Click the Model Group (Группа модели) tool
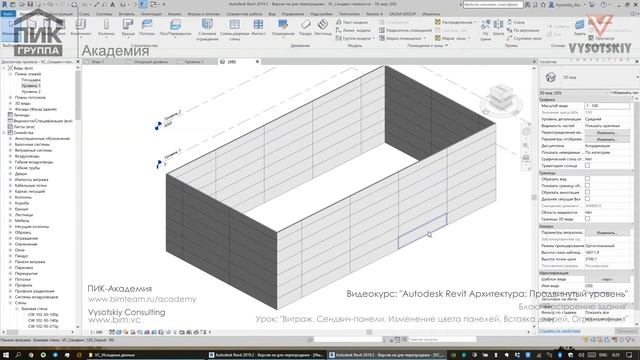 pyautogui.click(x=355, y=38)
